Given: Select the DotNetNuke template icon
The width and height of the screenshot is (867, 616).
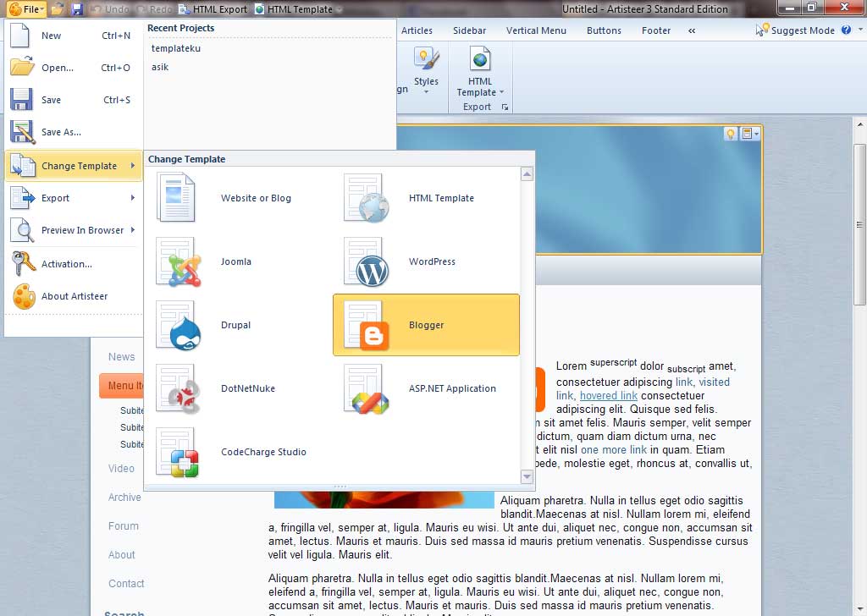Looking at the screenshot, I should 179,388.
